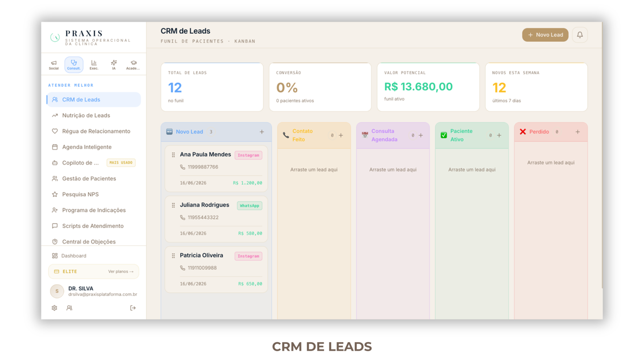Click phone icon on Ana Paula Mendes card
The height and width of the screenshot is (362, 644).
click(182, 167)
